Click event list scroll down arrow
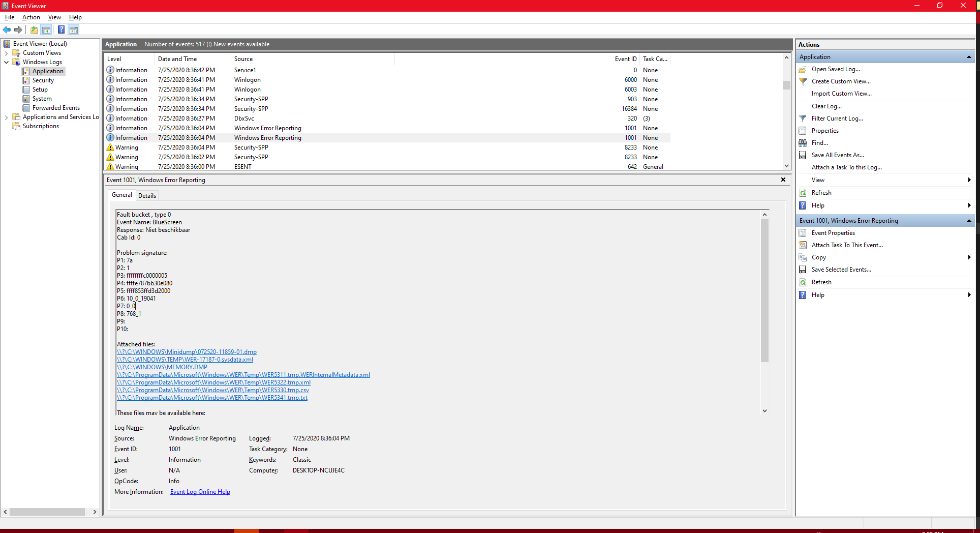 coord(786,166)
